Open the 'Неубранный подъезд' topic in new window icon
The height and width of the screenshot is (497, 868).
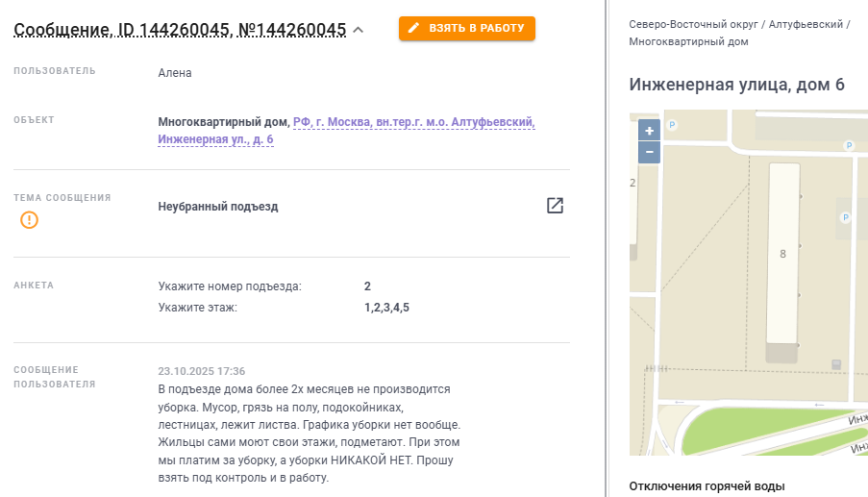[x=555, y=206]
